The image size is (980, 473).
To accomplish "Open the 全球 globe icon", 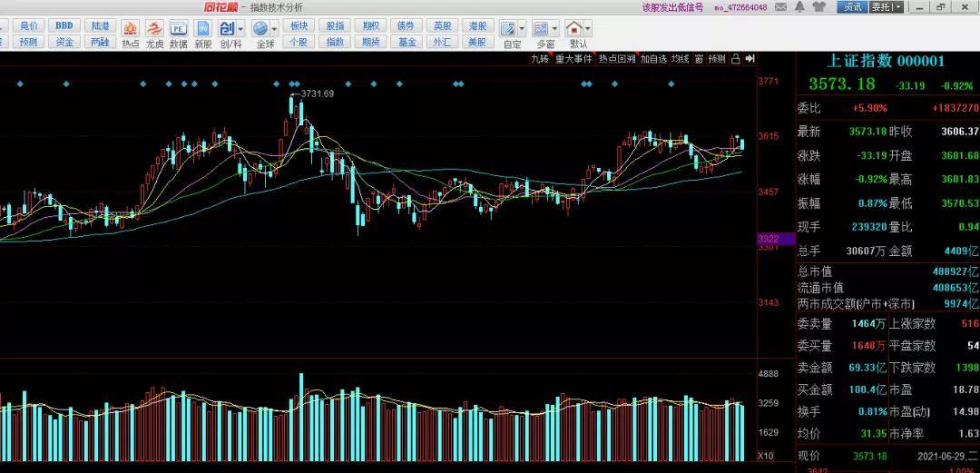I will pos(262,34).
